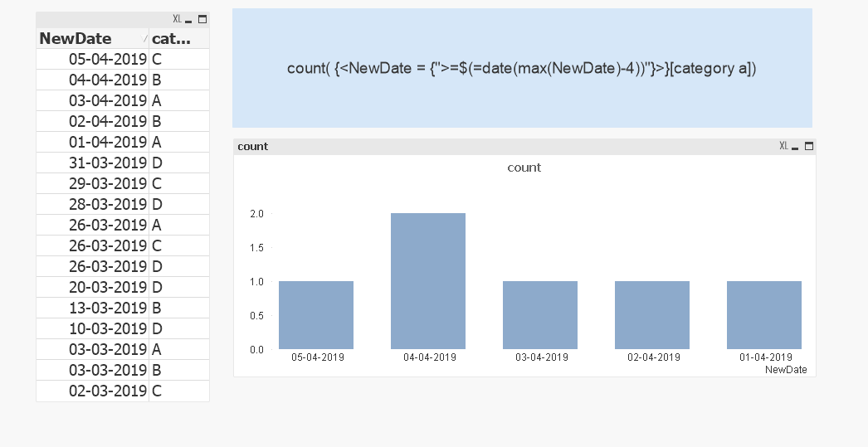Select table cell 29-03-2019
Viewport: 868px width, 447px height.
[92, 183]
